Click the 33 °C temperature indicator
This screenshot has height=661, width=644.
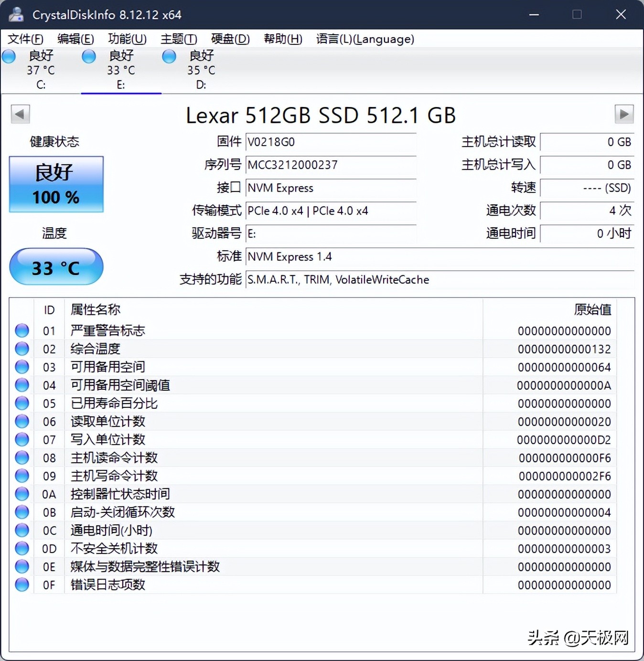tap(56, 267)
